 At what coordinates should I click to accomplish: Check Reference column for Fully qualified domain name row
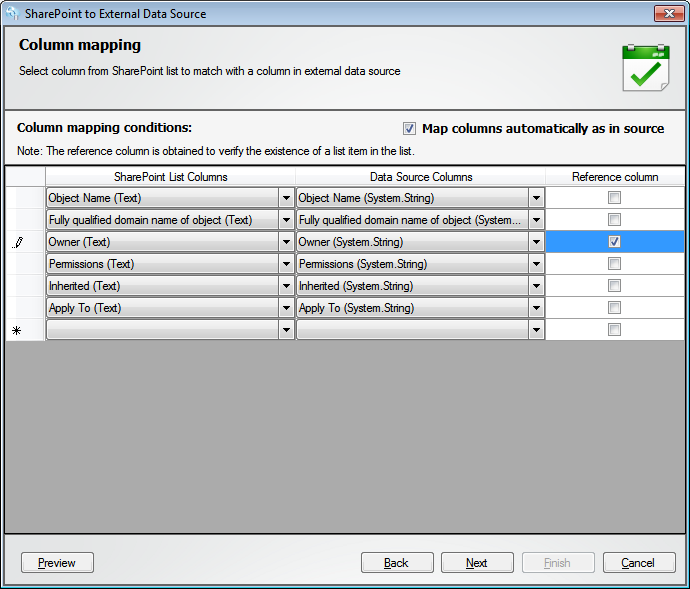[614, 220]
